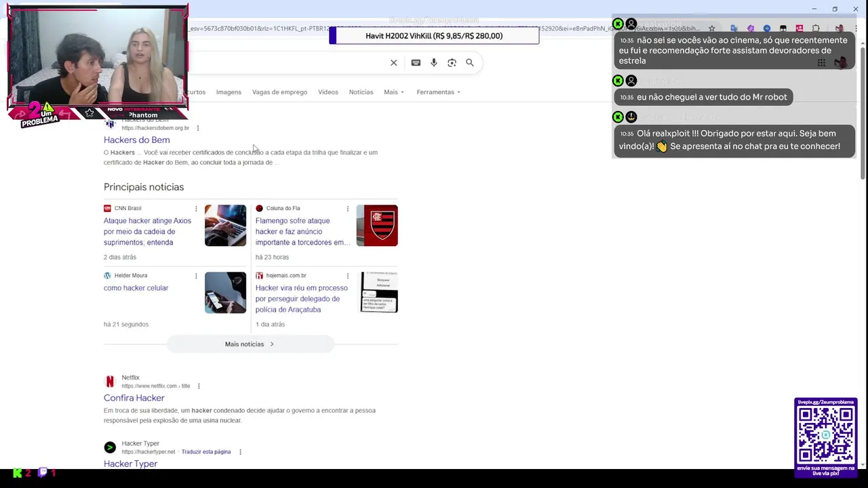Expand the Ferramentas dropdown
The width and height of the screenshot is (868, 488).
point(438,92)
